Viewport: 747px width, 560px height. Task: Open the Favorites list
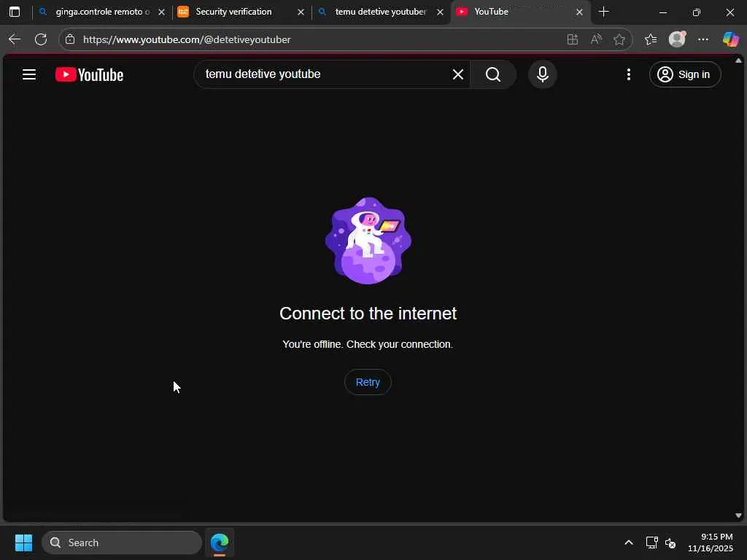coord(650,39)
